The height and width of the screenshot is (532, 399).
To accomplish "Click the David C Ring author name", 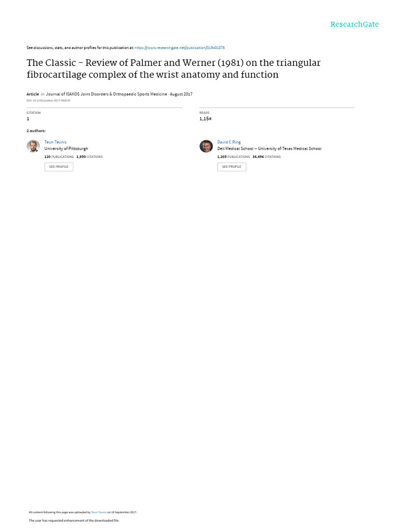I will point(229,142).
